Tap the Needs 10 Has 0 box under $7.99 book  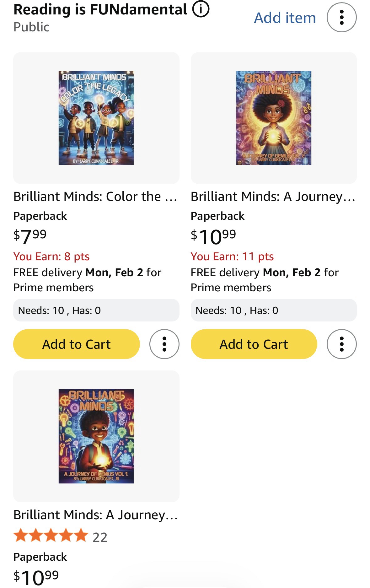(96, 310)
